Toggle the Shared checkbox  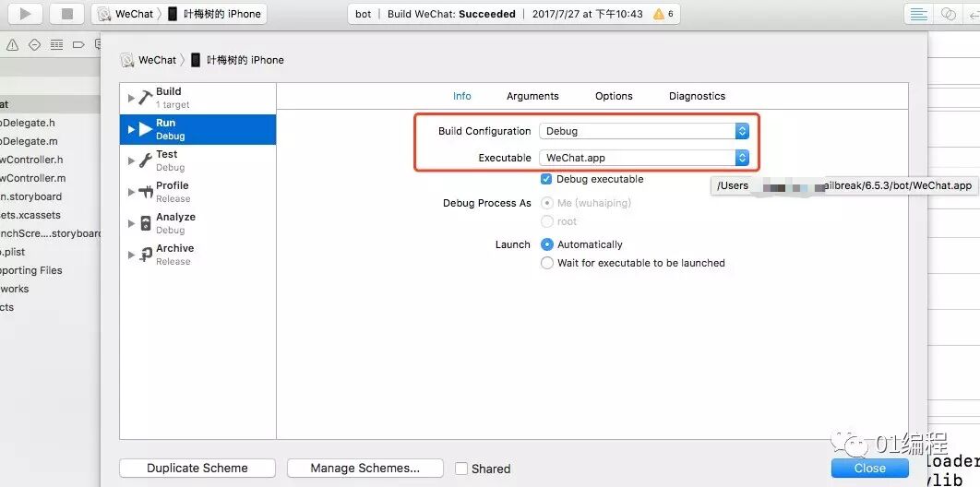tap(461, 469)
